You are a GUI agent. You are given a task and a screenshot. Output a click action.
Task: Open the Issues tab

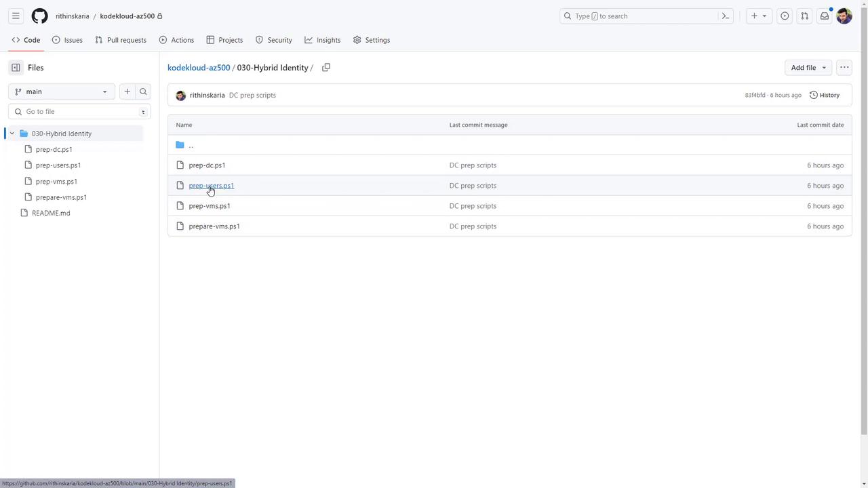(x=67, y=40)
